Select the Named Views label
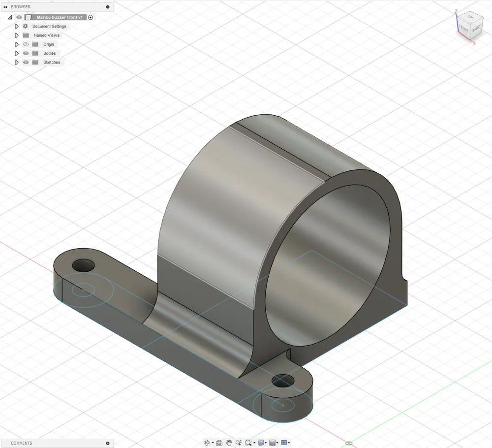 [x=46, y=35]
